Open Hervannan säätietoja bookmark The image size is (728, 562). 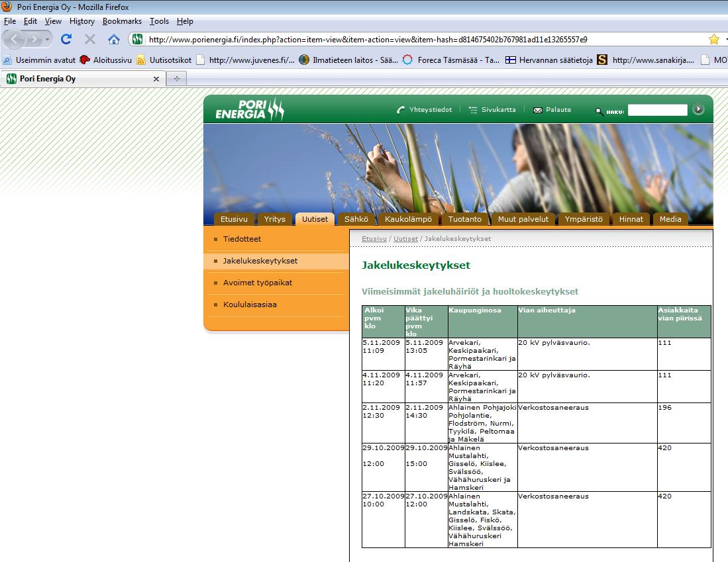point(548,60)
